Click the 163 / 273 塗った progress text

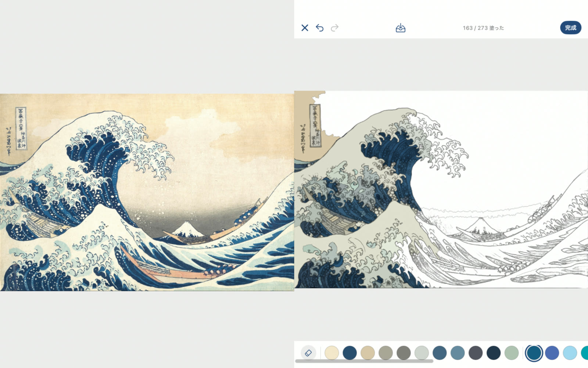(483, 28)
